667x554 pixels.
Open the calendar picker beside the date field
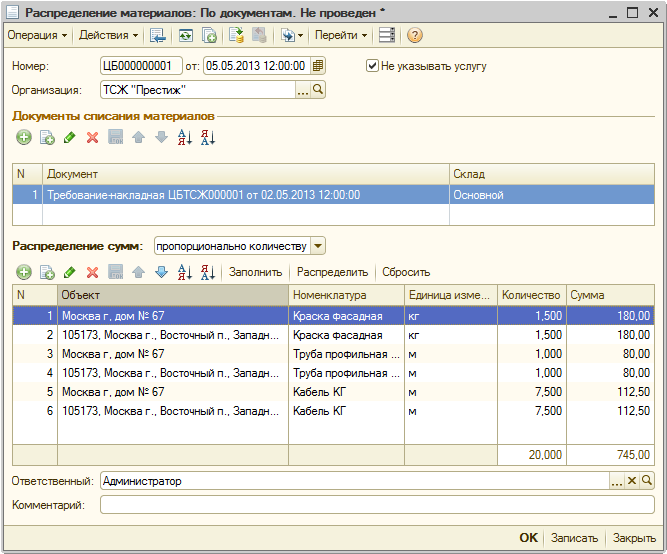pos(318,66)
